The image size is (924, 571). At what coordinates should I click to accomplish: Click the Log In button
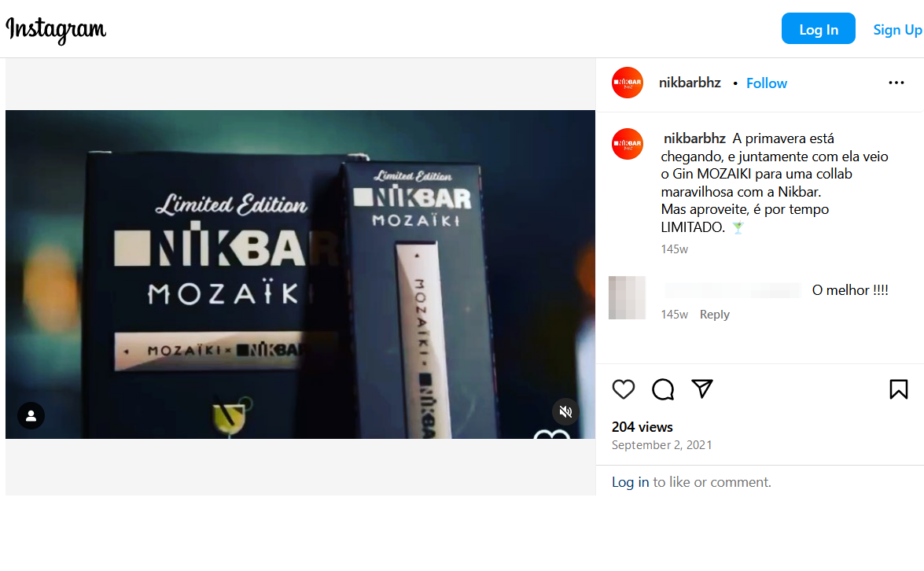[819, 29]
